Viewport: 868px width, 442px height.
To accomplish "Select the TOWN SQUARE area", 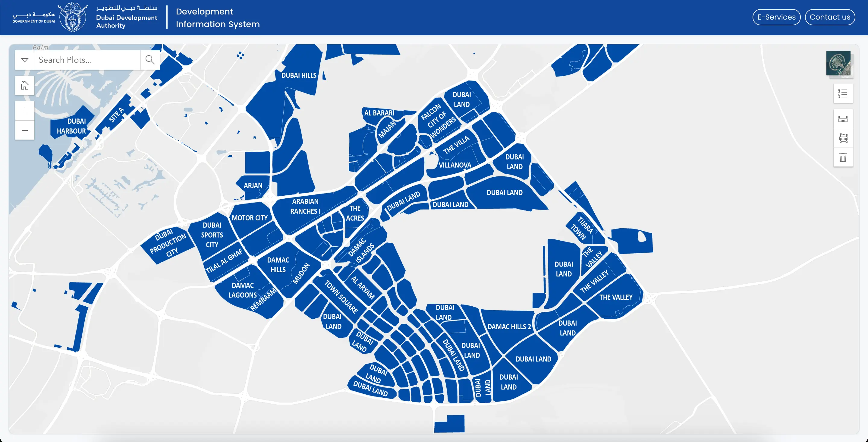I will pos(341,297).
